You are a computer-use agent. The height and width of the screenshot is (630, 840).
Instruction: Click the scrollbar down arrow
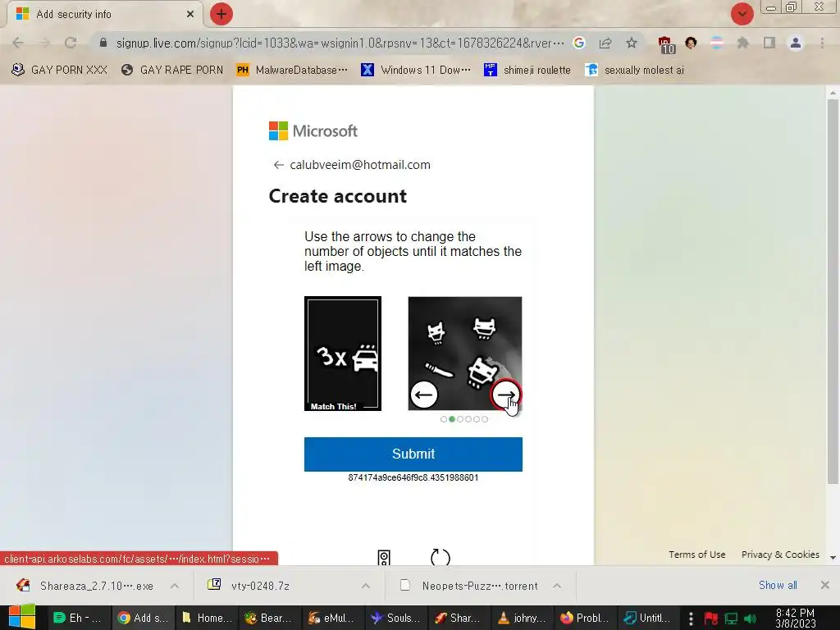coord(833,558)
